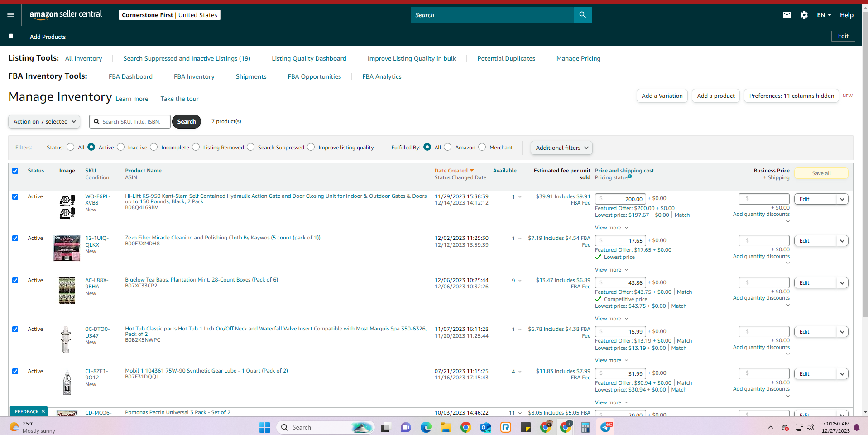Image resolution: width=868 pixels, height=435 pixels.
Task: Click the Search SKU, Title, ISBN field
Action: pyautogui.click(x=130, y=121)
